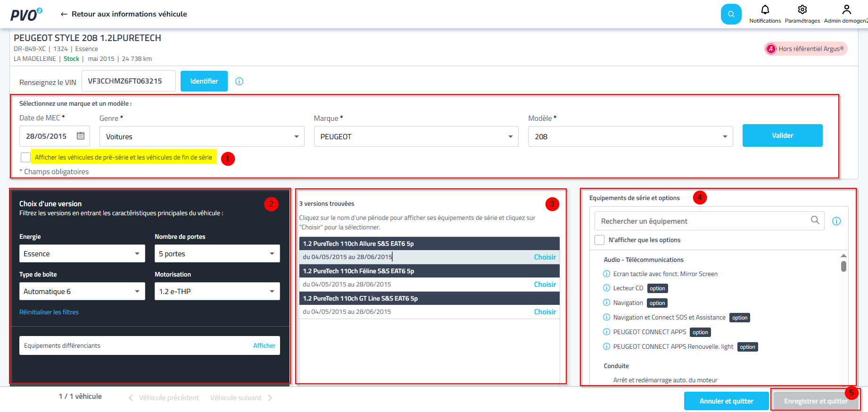Show info for Lecteur CD

pyautogui.click(x=607, y=288)
